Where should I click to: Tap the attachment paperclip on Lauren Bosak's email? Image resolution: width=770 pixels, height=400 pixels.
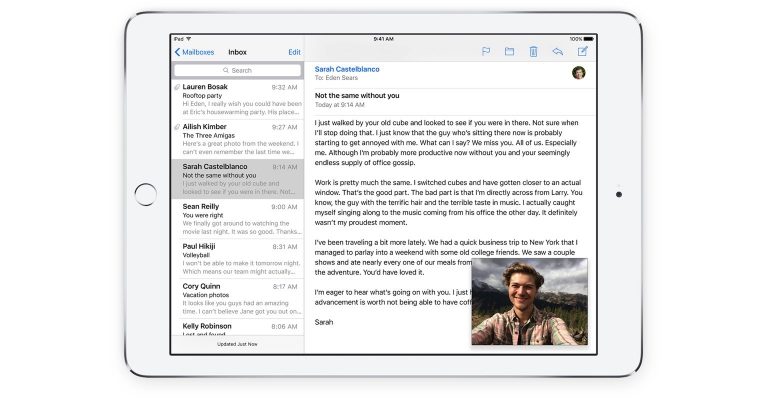(177, 88)
